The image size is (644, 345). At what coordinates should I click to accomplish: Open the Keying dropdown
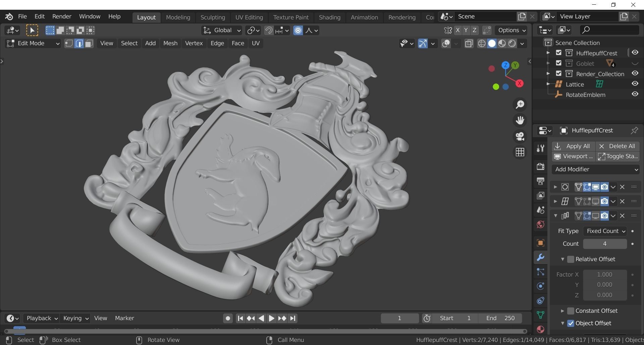click(76, 318)
